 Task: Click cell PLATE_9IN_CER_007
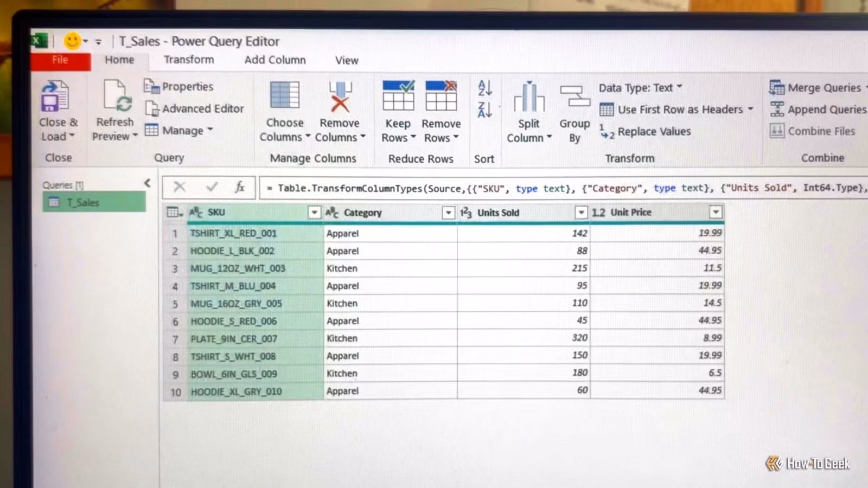255,339
